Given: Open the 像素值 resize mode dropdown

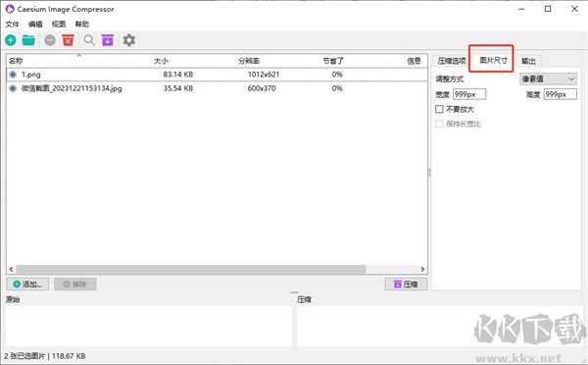Looking at the screenshot, I should (x=548, y=78).
